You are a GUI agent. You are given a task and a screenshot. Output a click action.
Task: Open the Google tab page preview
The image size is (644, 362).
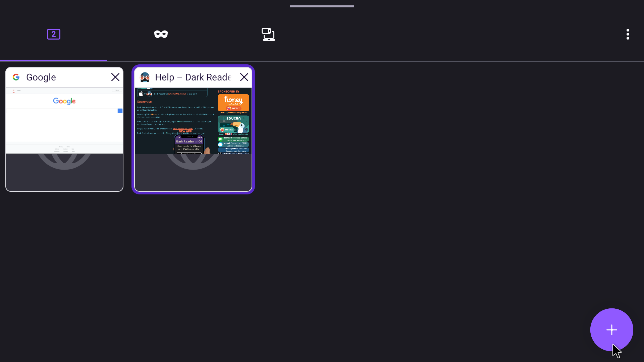[64, 127]
